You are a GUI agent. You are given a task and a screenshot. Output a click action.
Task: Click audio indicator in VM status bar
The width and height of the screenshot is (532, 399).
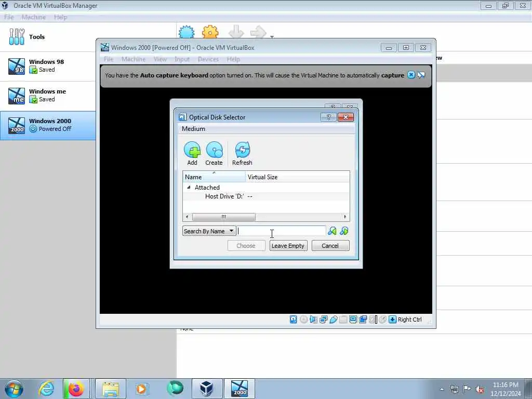point(313,320)
